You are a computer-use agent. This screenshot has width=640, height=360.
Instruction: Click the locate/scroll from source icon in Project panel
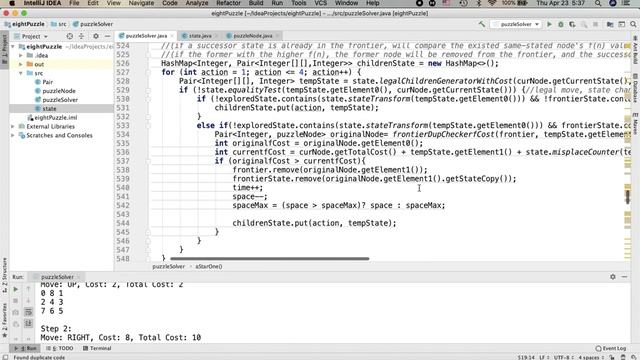point(70,36)
